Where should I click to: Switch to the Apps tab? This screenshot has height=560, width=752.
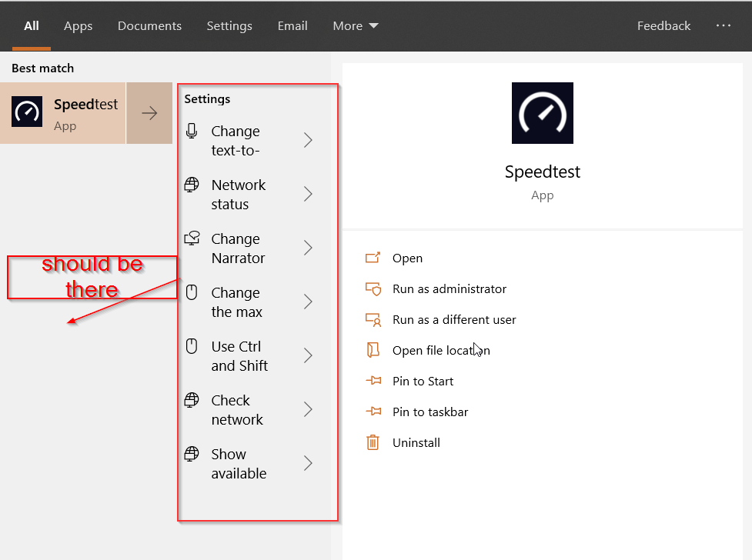(x=79, y=26)
